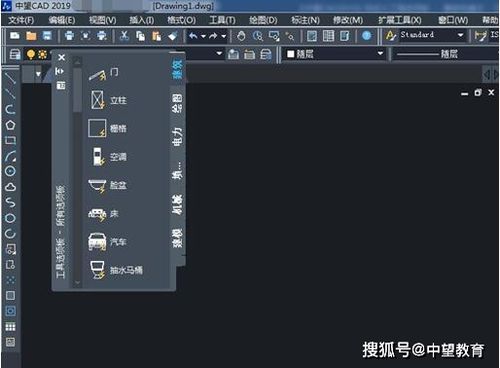Click the tool palette scrollbar thumb
500x368 pixels.
click(x=77, y=89)
